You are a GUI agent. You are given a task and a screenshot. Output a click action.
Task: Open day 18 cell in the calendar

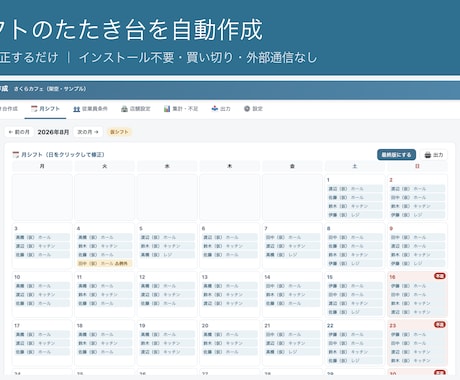pos(104,343)
